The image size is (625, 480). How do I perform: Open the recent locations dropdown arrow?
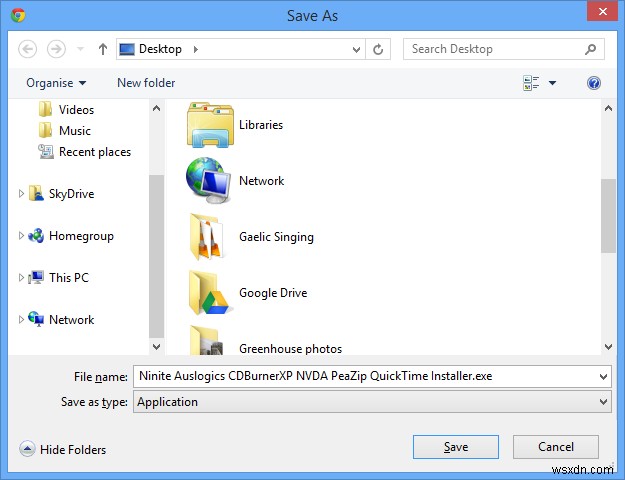81,49
